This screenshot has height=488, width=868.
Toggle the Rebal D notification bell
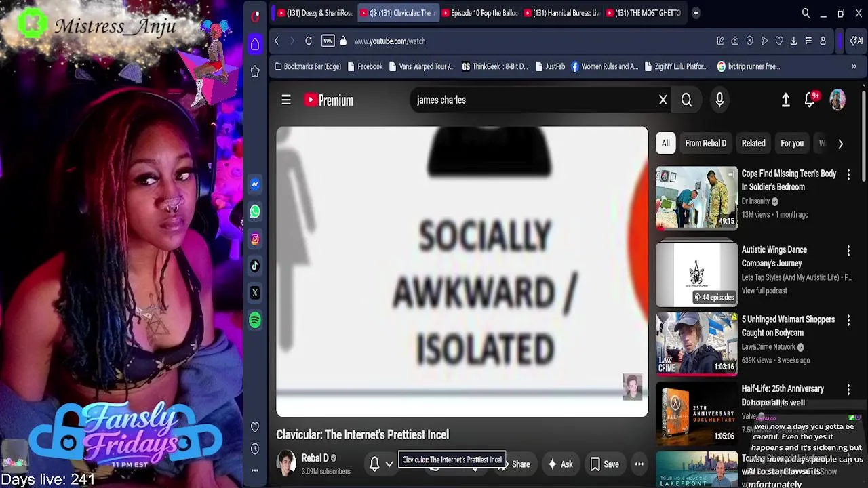click(374, 464)
